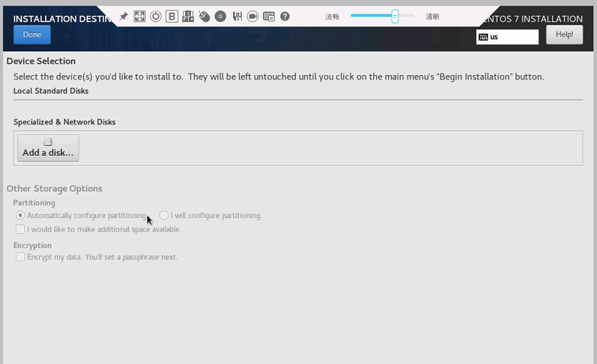Image resolution: width=597 pixels, height=364 pixels.
Task: Select I will configure partitioning option
Action: click(x=164, y=215)
